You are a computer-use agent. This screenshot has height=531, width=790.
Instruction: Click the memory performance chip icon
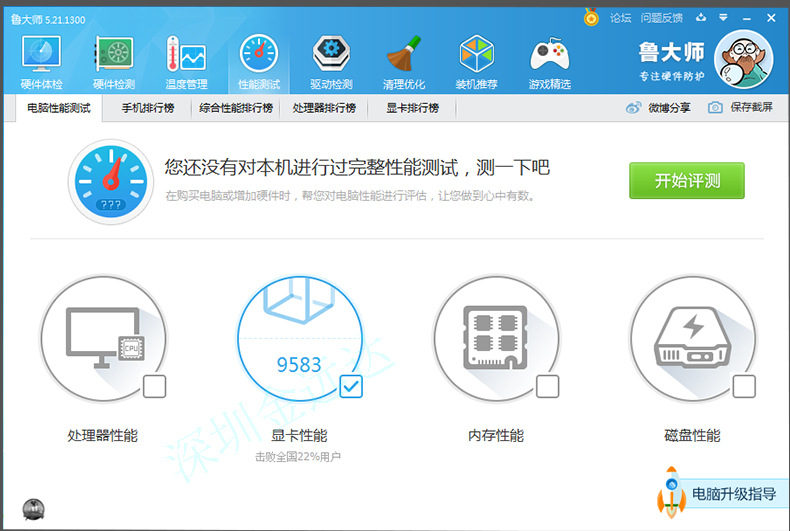tap(496, 338)
